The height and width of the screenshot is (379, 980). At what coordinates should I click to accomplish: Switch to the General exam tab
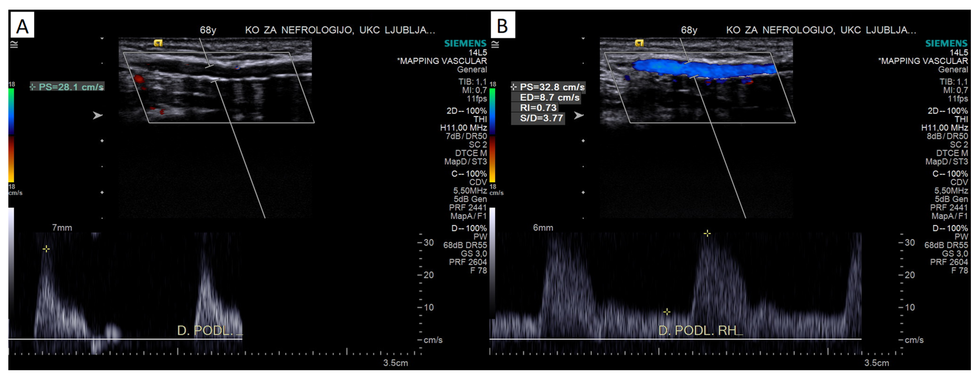(473, 69)
